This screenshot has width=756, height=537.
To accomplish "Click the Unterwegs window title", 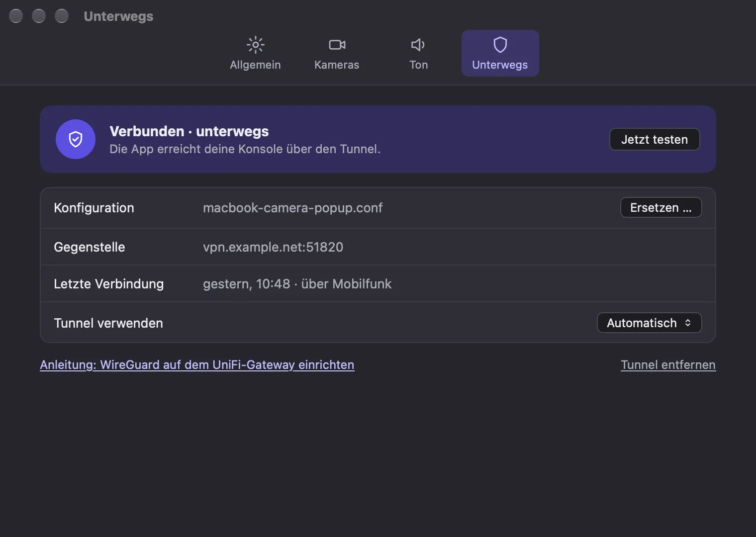I will (118, 16).
